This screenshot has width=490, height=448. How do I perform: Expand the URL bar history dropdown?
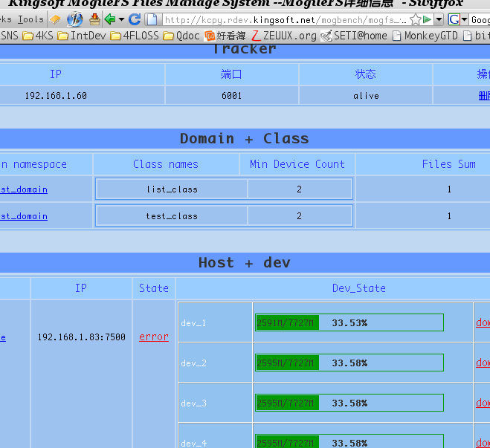point(439,19)
